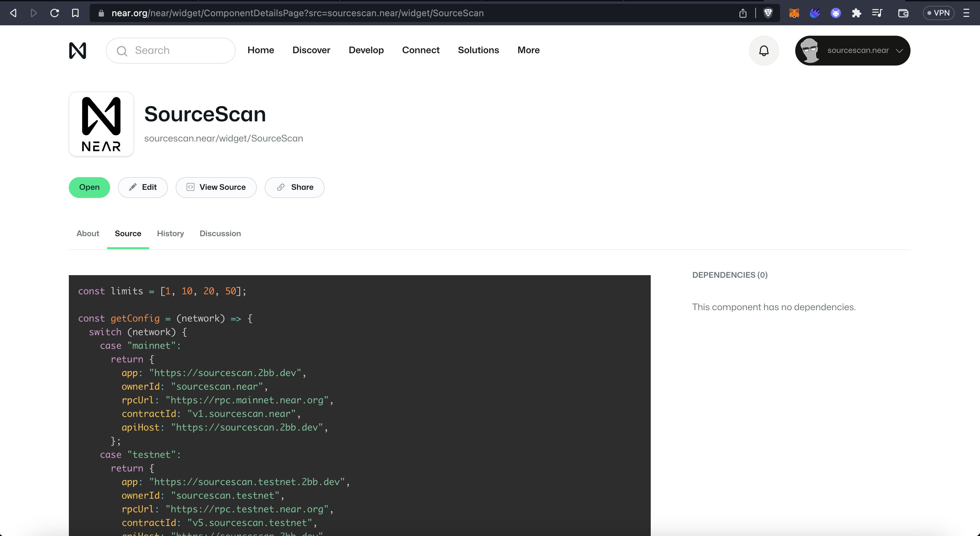980x536 pixels.
Task: Click the sourcescan.testnet.2bb.dev app line
Action: 236,482
